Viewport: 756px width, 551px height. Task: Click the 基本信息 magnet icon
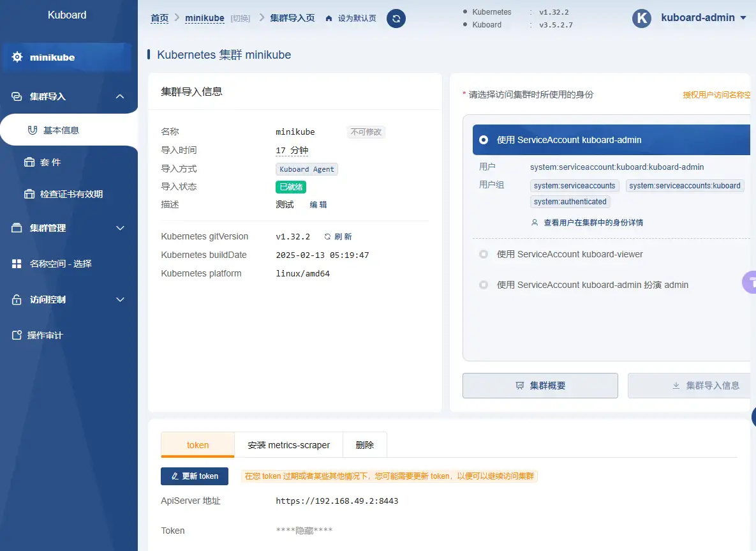click(33, 130)
